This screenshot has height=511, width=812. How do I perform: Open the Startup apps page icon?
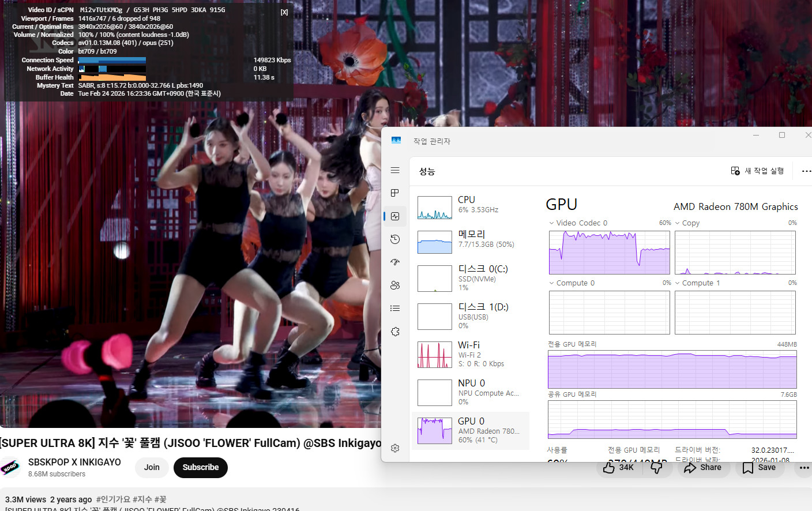pyautogui.click(x=395, y=262)
